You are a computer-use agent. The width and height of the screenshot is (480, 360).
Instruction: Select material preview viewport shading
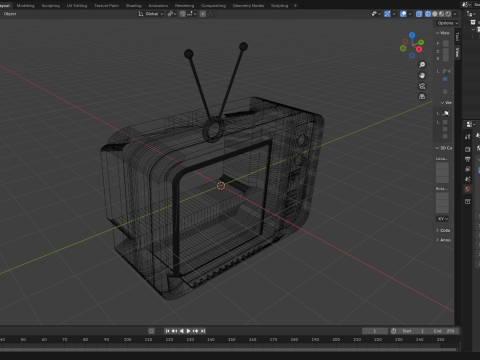pos(441,14)
